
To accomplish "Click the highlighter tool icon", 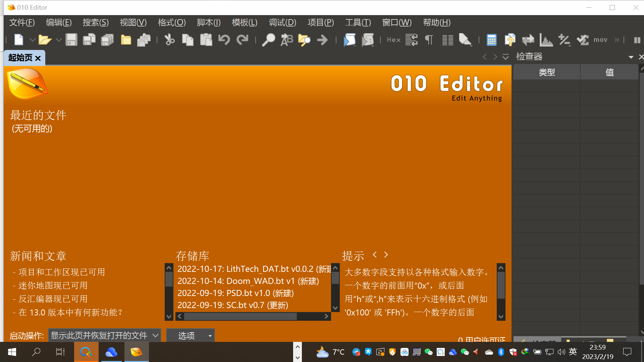I will click(x=466, y=40).
